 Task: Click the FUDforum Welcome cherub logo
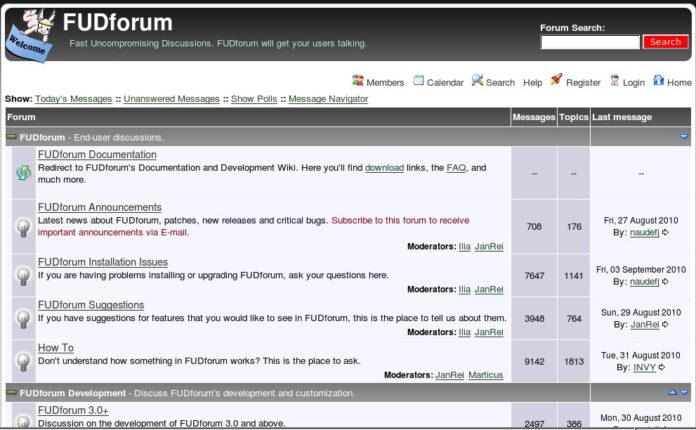tap(31, 36)
